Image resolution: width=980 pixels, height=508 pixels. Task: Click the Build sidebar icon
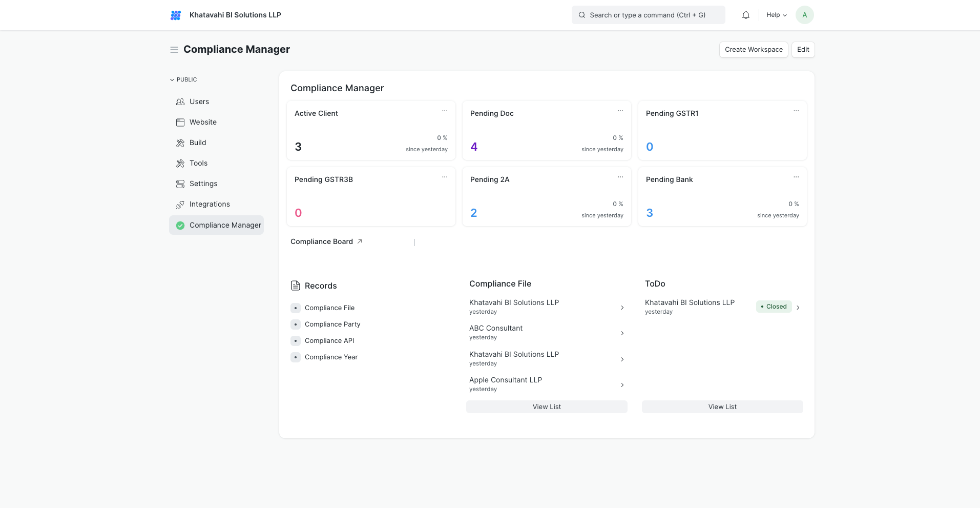pyautogui.click(x=180, y=143)
